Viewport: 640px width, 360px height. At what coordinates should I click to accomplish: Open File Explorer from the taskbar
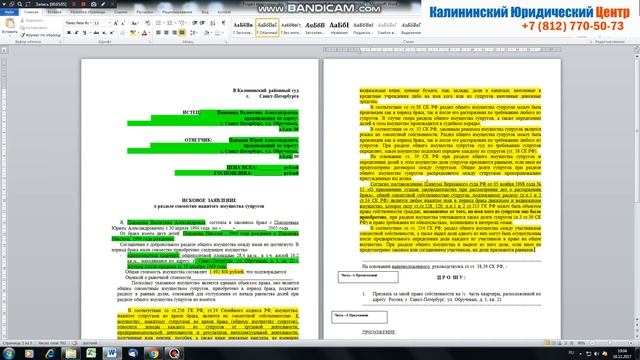coord(71,353)
